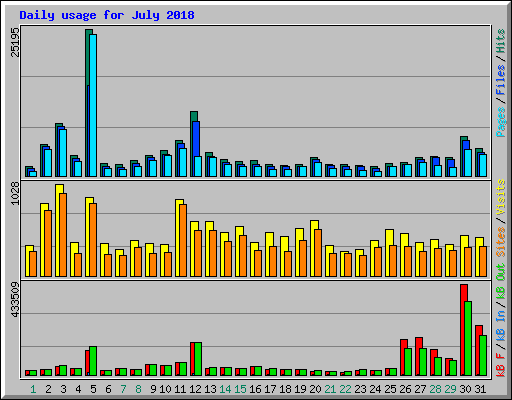Viewport: 512px width, 400px height.
Task: Click green weekend day label 14
Action: 225,389
